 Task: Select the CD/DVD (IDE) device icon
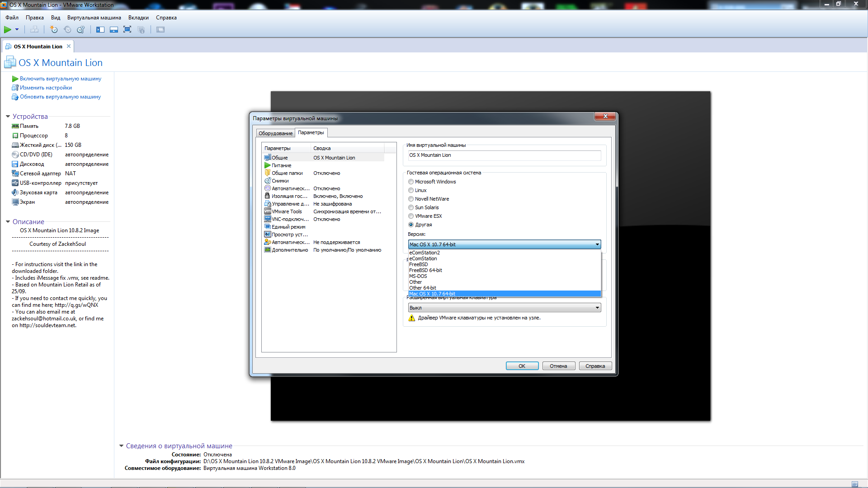pos(15,155)
